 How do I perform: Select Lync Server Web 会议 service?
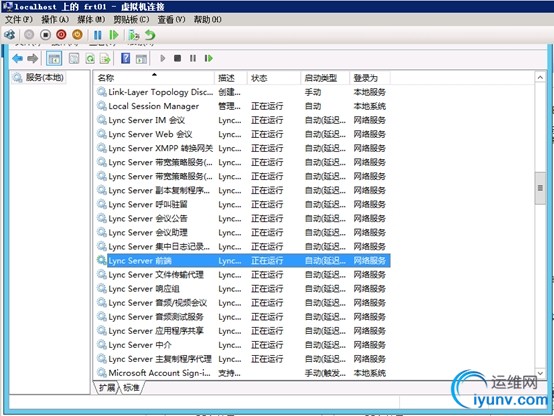tap(242, 134)
